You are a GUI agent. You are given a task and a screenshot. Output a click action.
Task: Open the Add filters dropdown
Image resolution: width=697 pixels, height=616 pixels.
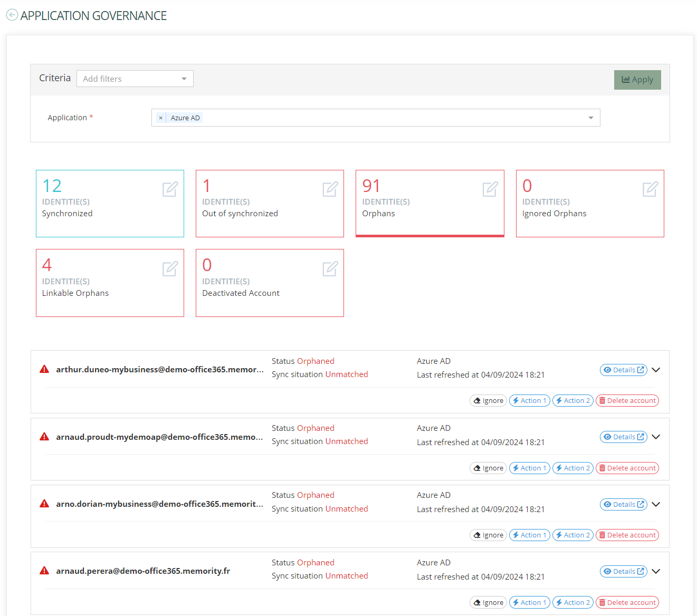(135, 79)
